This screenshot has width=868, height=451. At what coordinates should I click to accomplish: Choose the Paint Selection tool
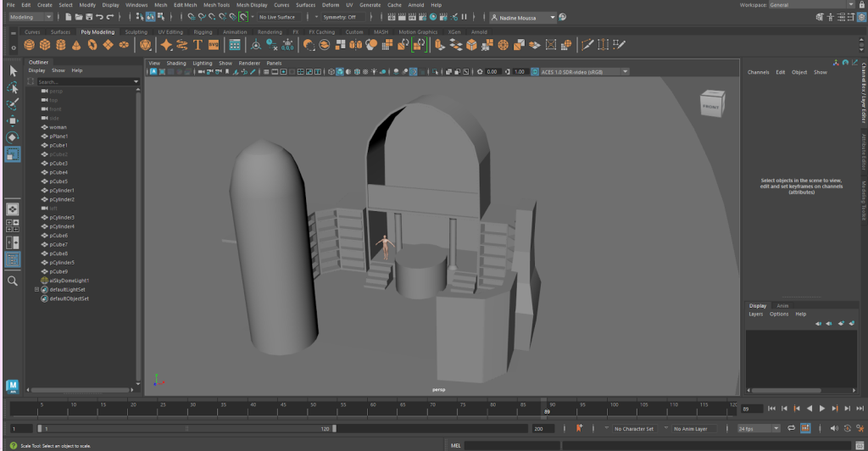coord(13,104)
